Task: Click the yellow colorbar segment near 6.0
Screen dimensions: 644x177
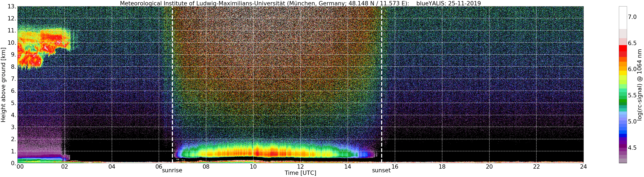Action: point(623,73)
